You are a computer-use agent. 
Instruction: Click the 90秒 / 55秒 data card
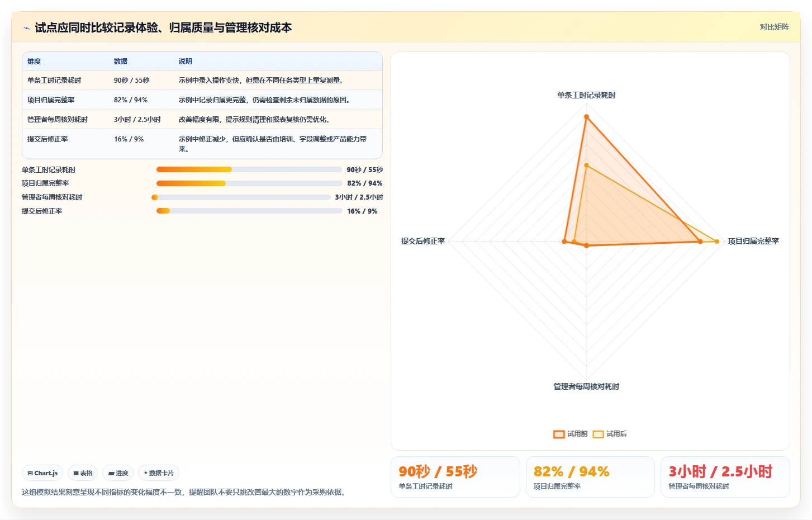455,477
